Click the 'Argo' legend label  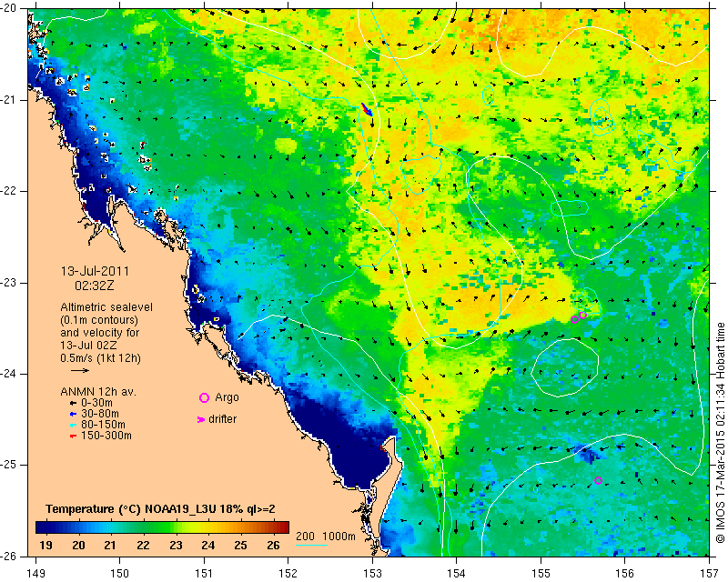(227, 398)
